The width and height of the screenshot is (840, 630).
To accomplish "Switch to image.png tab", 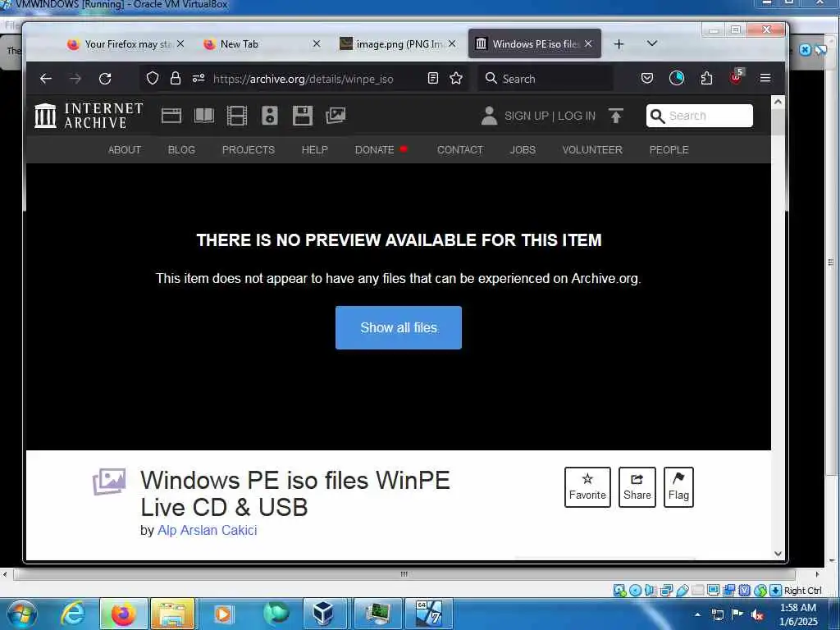I will pos(399,44).
